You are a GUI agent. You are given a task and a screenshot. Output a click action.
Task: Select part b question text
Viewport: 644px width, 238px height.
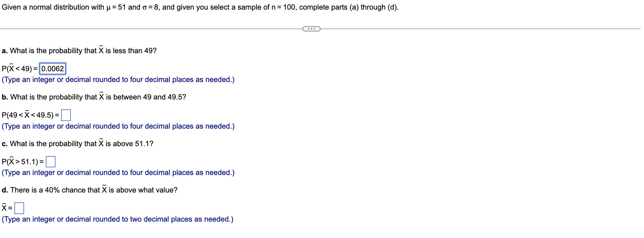click(x=93, y=97)
